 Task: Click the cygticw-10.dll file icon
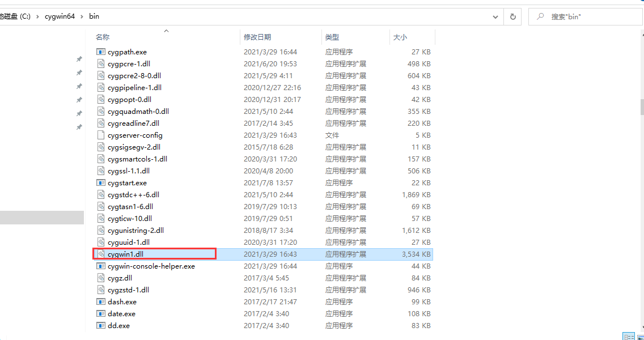[101, 219]
